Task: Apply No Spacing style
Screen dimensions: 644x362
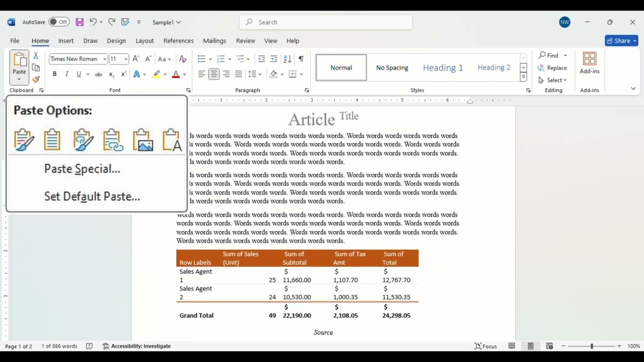Action: pyautogui.click(x=392, y=67)
